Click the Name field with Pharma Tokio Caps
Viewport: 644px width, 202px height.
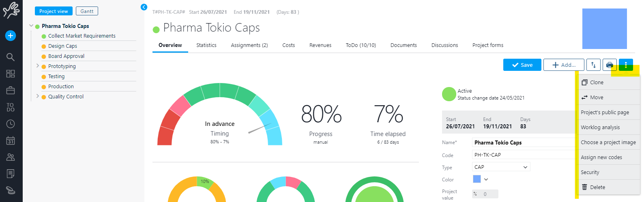coord(523,142)
